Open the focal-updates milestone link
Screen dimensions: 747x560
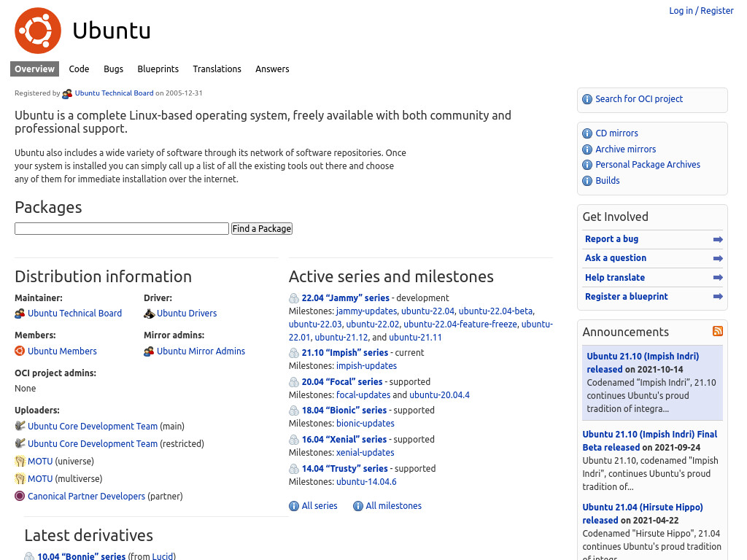[363, 394]
